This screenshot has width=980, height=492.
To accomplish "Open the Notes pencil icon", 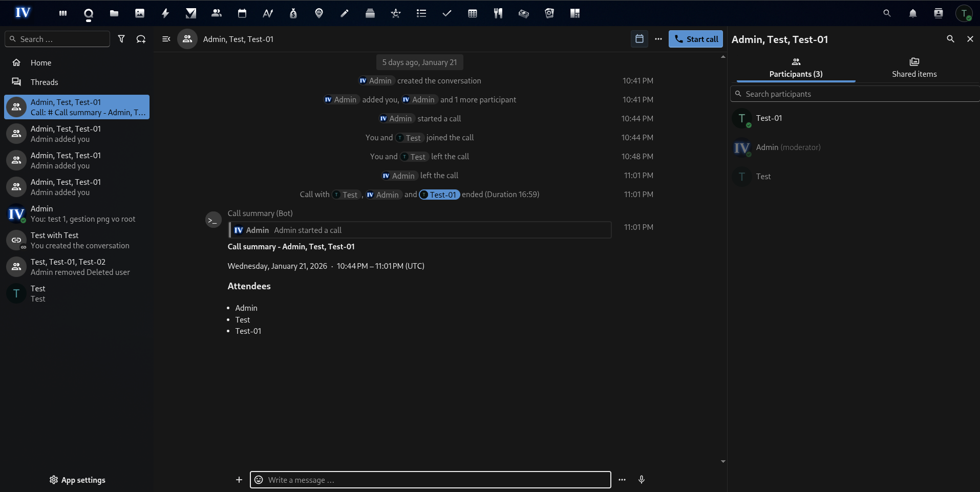I will point(345,13).
